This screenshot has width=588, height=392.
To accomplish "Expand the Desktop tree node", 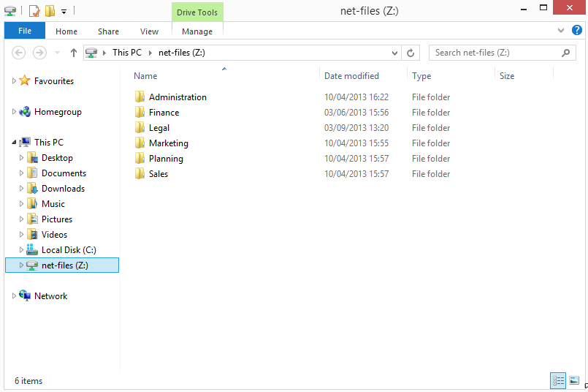I will (21, 158).
